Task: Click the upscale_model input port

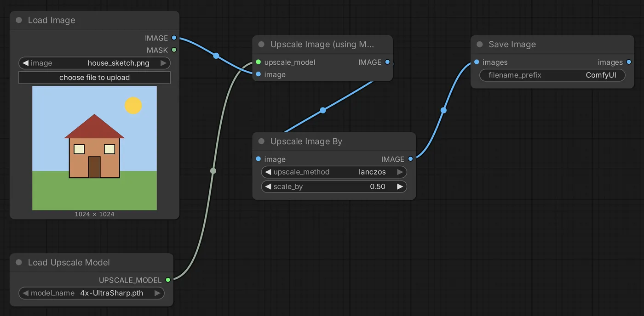Action: click(258, 62)
